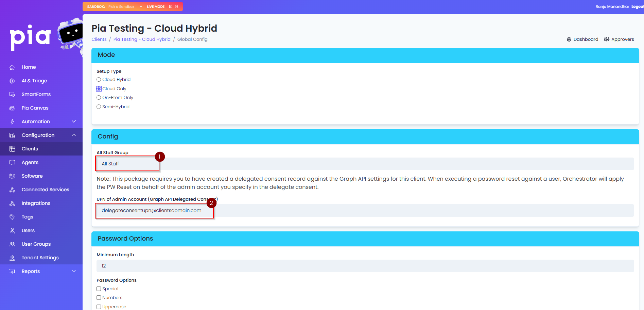Click the sandbox settings gear icon
Image resolution: width=644 pixels, height=310 pixels.
point(176,6)
